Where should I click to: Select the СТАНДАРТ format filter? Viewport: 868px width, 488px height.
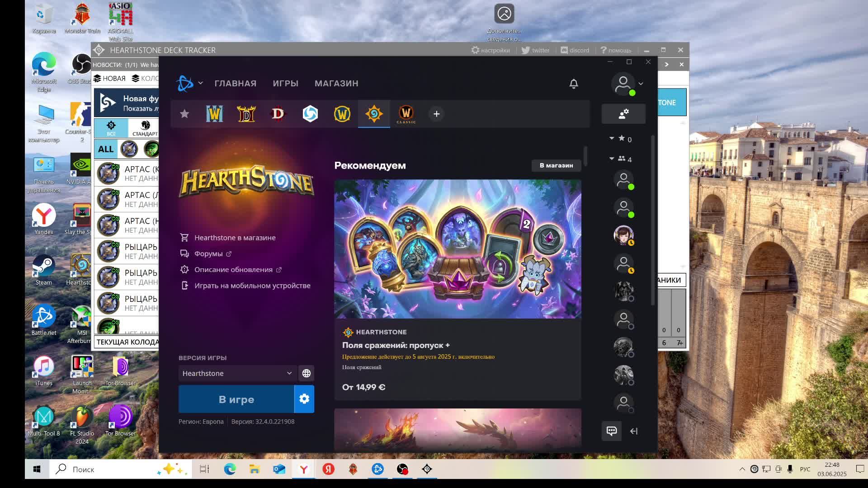point(145,128)
